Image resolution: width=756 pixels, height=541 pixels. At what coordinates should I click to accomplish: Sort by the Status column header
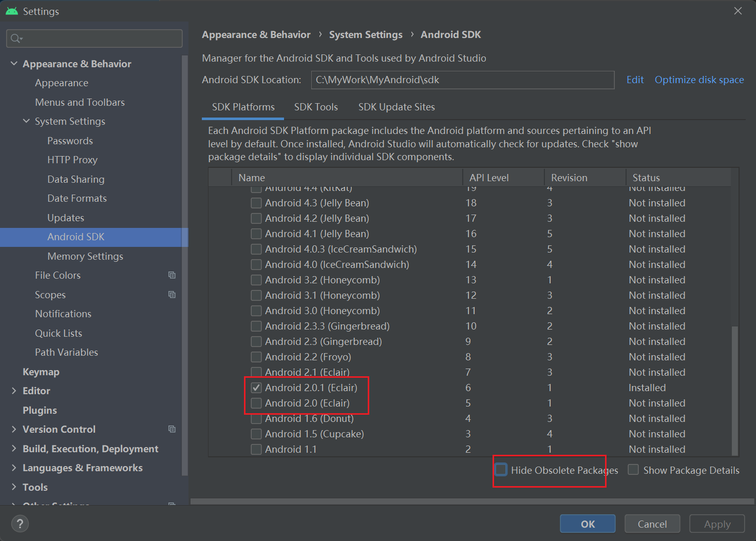678,178
